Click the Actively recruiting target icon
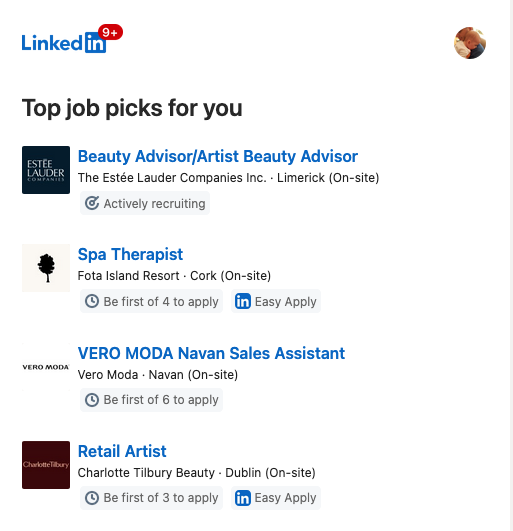Viewport: 513px width, 531px height. coord(92,203)
